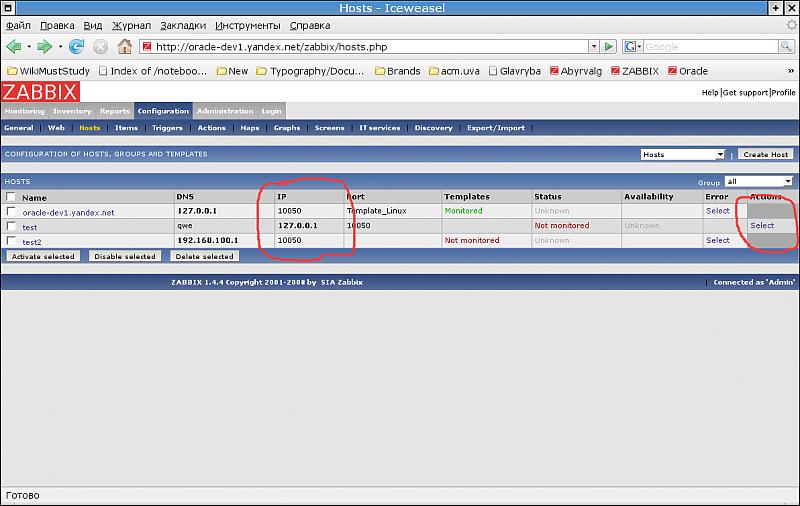This screenshot has width=800, height=506.
Task: Click the Disable selected button
Action: 125,256
